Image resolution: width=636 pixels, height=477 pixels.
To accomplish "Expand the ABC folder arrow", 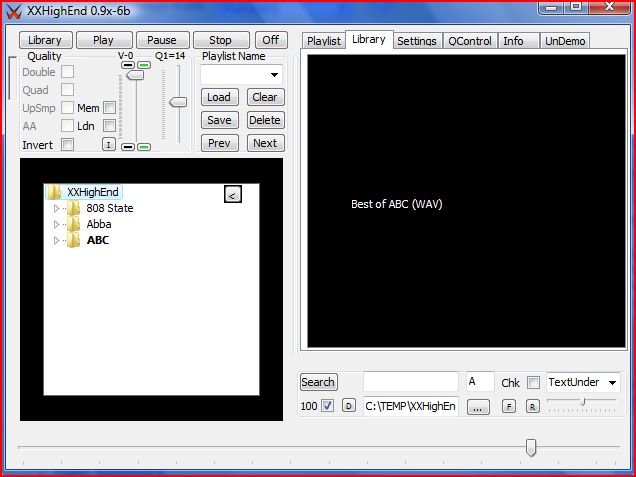I will click(x=56, y=241).
